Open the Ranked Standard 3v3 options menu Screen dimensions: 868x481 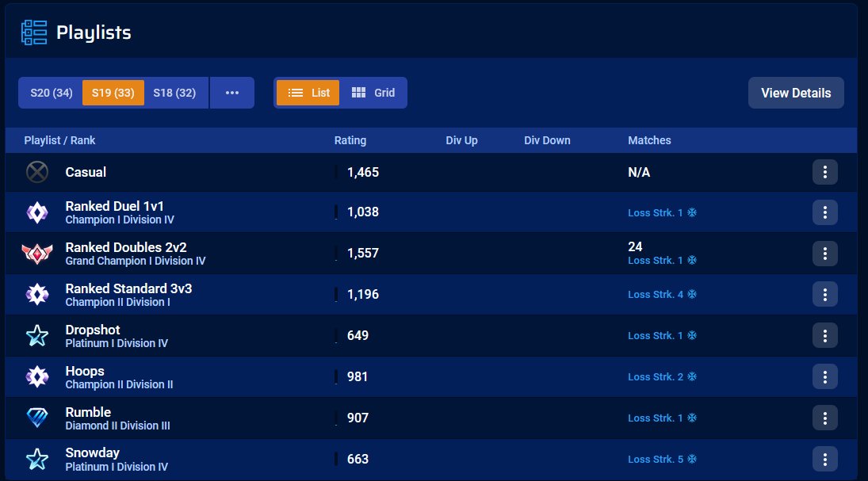point(825,295)
